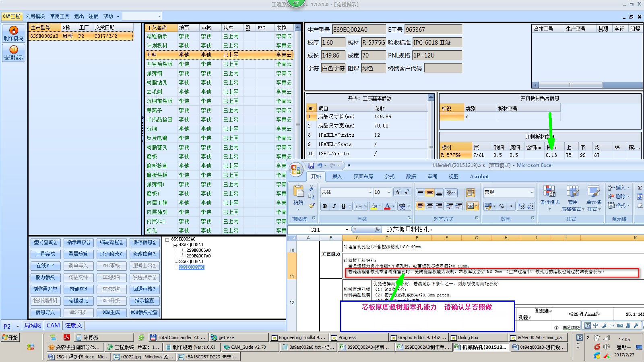Click the Copy icon in Excel clipboard group
This screenshot has width=644, height=362.
312,197
